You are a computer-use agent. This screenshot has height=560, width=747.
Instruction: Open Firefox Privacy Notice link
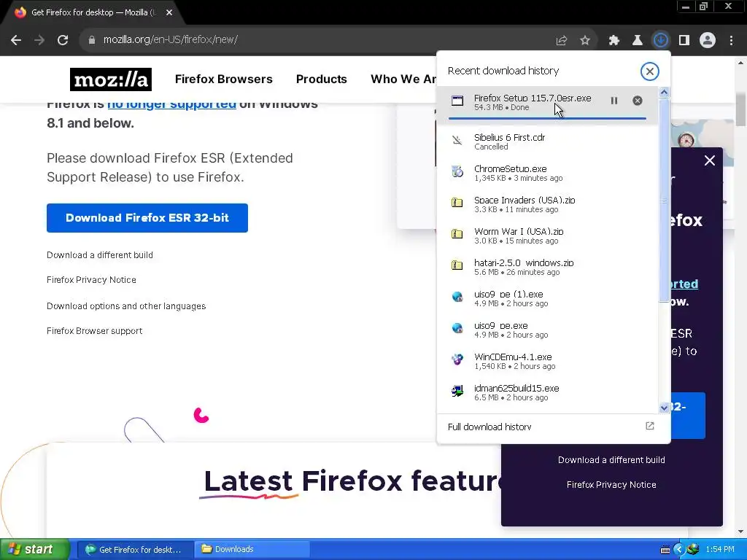point(91,280)
